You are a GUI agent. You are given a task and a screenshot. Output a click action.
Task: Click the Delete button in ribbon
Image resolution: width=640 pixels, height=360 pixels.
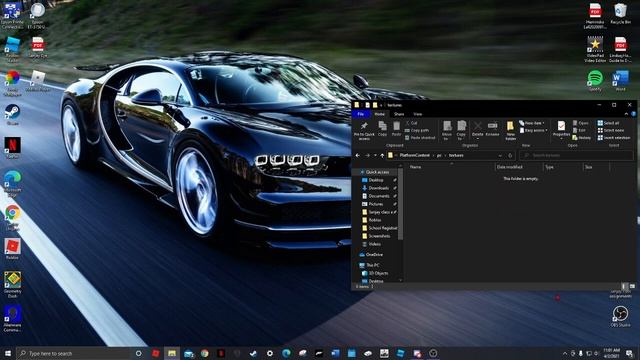tap(477, 129)
